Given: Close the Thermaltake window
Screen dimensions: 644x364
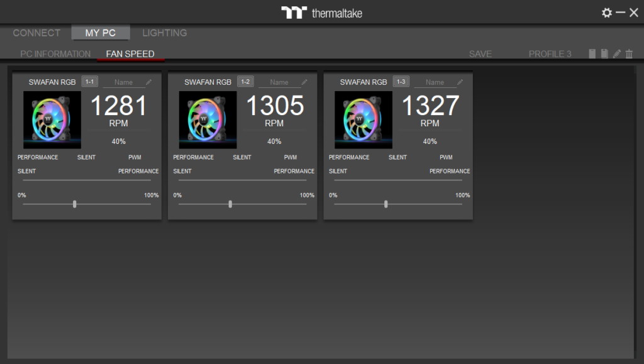Looking at the screenshot, I should click(634, 13).
